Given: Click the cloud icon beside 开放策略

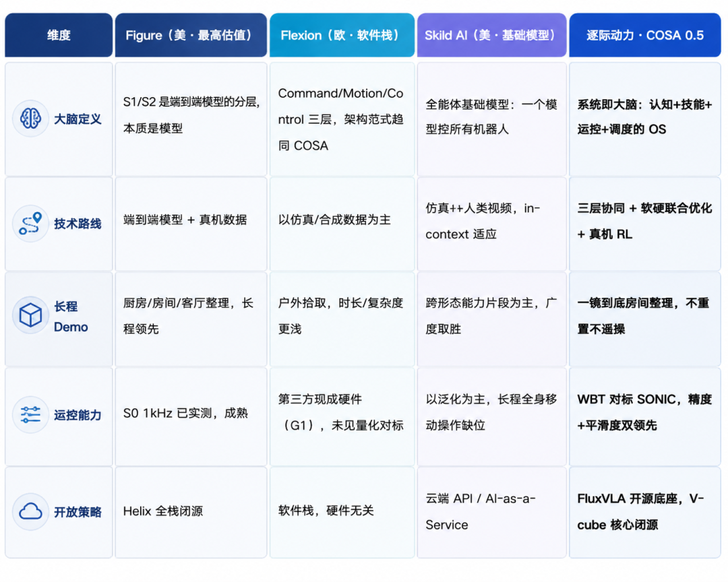Looking at the screenshot, I should click(x=30, y=511).
